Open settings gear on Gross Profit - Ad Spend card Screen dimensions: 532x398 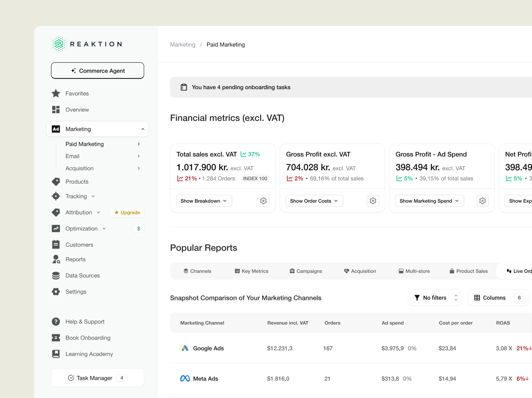tap(483, 201)
